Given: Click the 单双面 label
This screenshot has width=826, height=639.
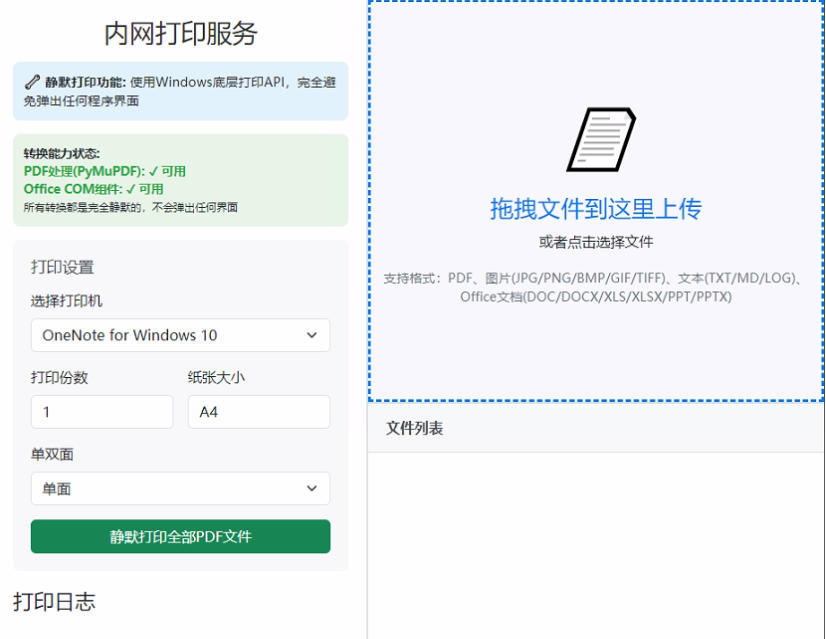Looking at the screenshot, I should pyautogui.click(x=52, y=454).
